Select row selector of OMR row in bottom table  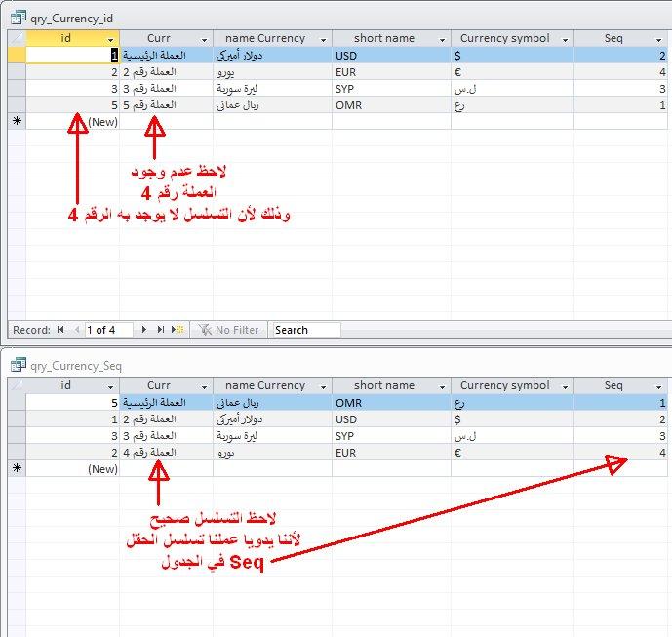[16, 403]
